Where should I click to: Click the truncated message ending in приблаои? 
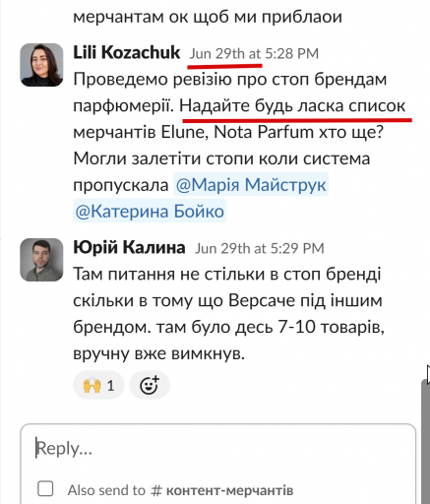coord(208,17)
